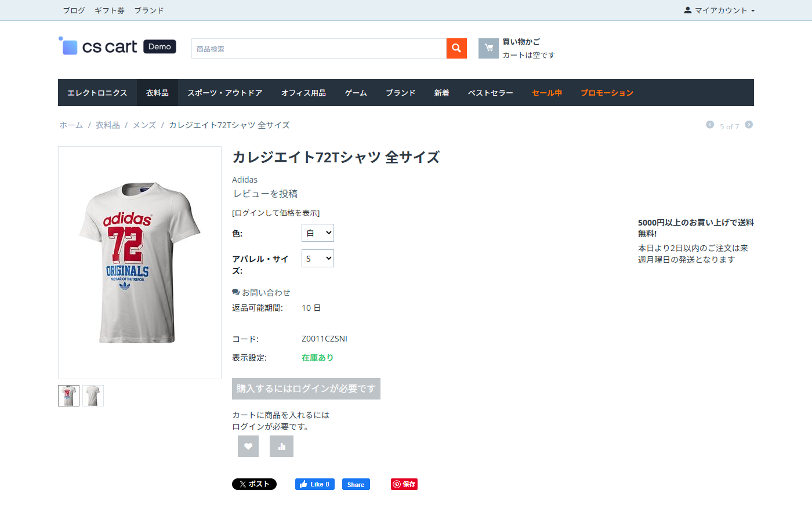Screen dimensions: 812x512
Task: Open the shopping cart icon
Action: click(x=488, y=48)
